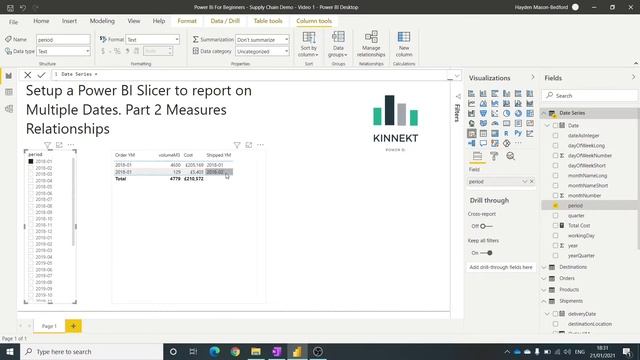Check the dayOfWeekLong field checkbox
The width and height of the screenshot is (640, 360).
click(x=556, y=145)
